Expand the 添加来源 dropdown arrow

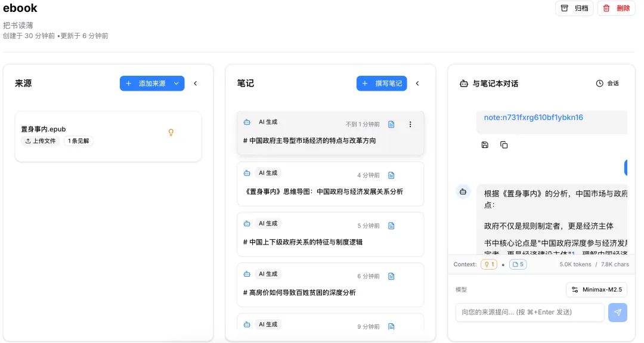176,84
